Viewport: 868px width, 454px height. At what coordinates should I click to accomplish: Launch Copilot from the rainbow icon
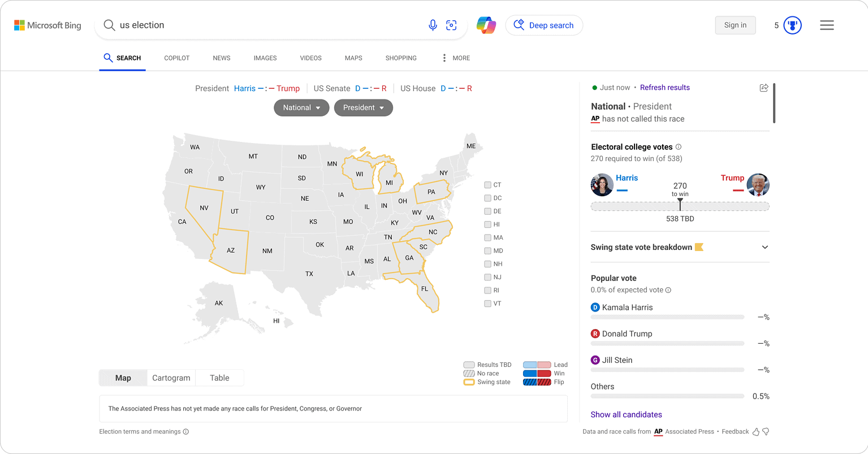click(x=486, y=25)
